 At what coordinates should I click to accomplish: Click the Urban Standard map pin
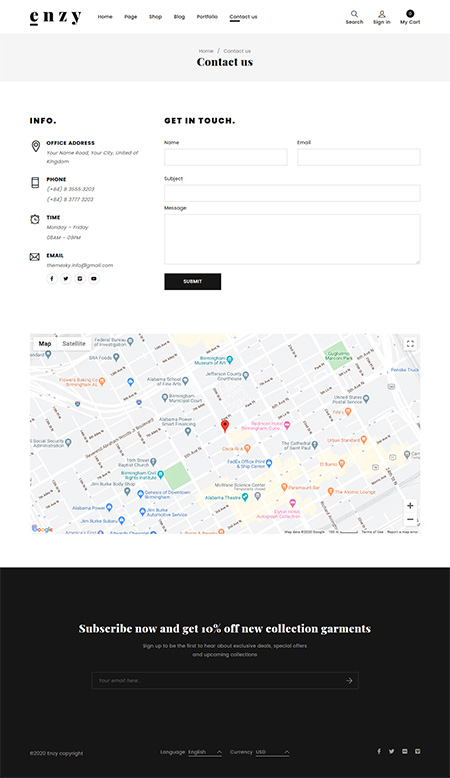tap(364, 440)
